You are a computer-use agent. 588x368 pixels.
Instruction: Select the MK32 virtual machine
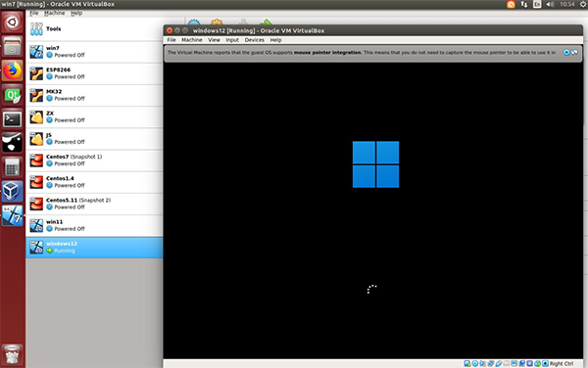pos(94,95)
